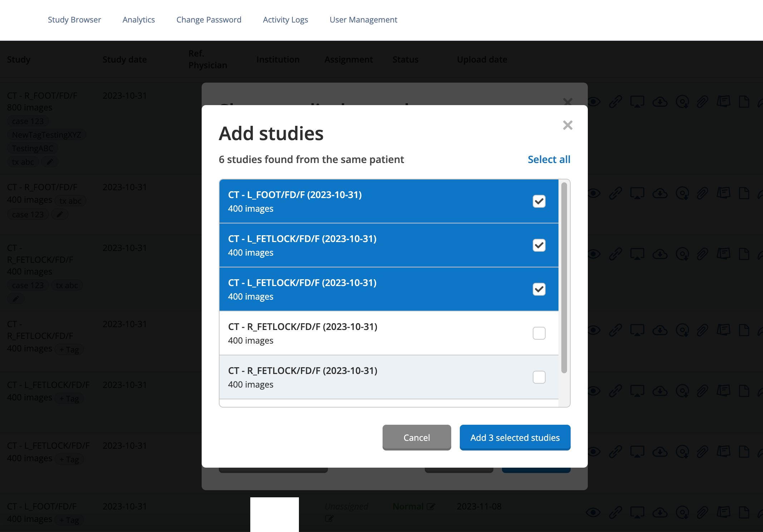Check the CT - L_FOOT/FD/F study checkbox
The height and width of the screenshot is (532, 763).
539,201
